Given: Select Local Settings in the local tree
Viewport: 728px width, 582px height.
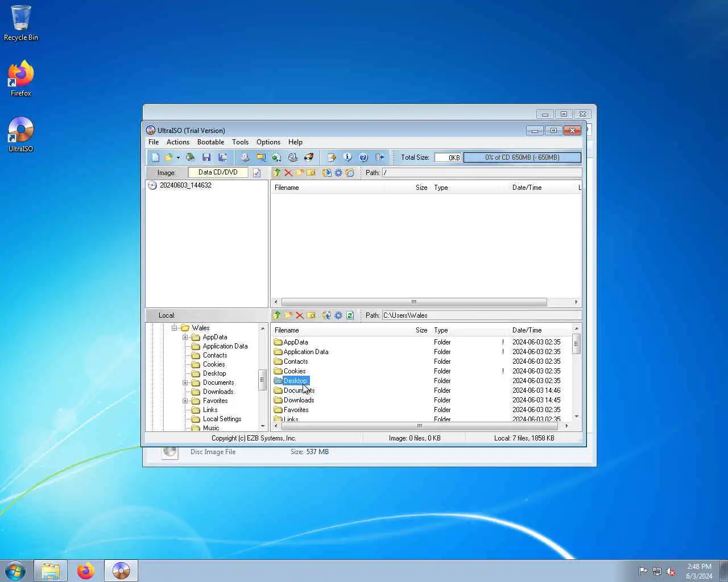Looking at the screenshot, I should click(x=222, y=419).
